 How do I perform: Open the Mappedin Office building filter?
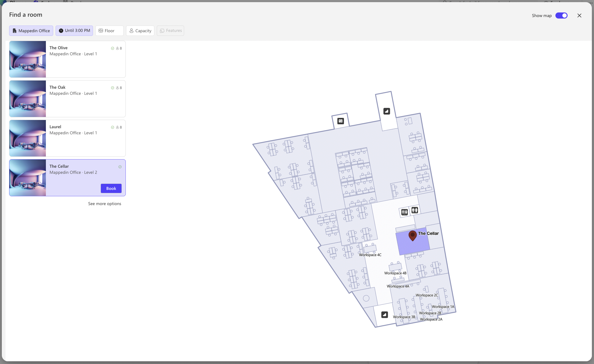tap(31, 31)
